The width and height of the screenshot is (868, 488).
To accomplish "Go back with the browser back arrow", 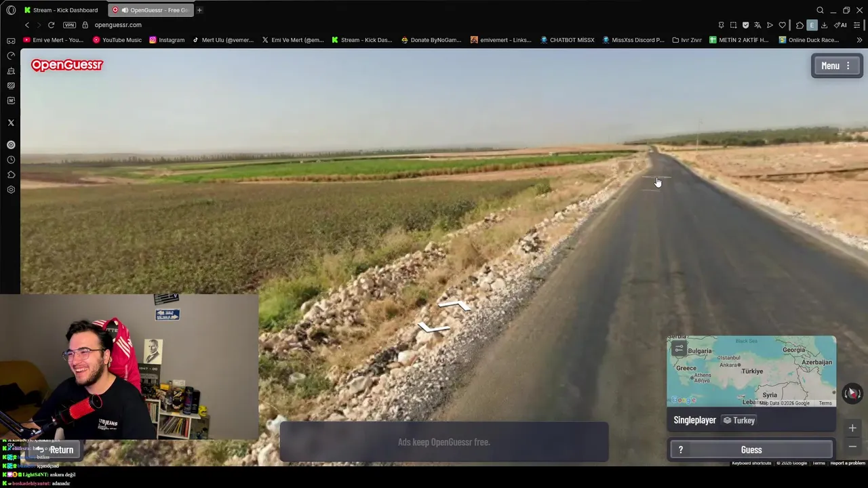I will (27, 25).
